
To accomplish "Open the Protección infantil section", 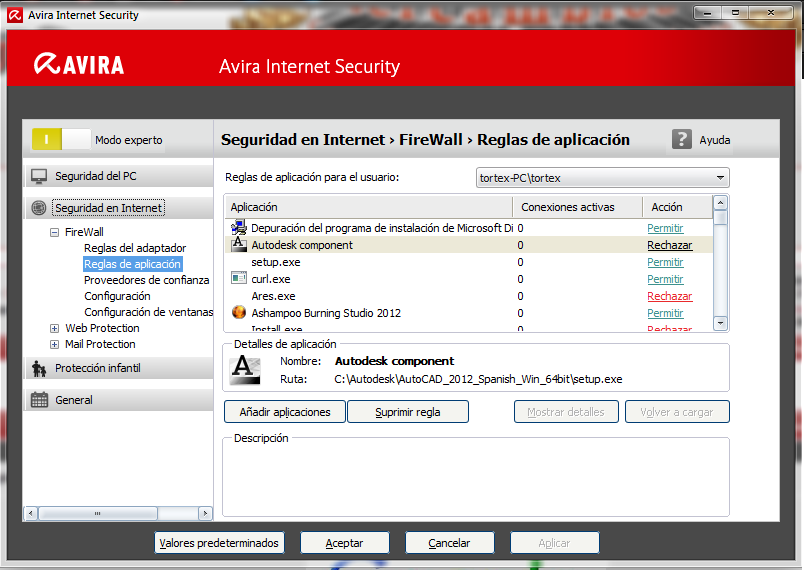I will [x=118, y=368].
